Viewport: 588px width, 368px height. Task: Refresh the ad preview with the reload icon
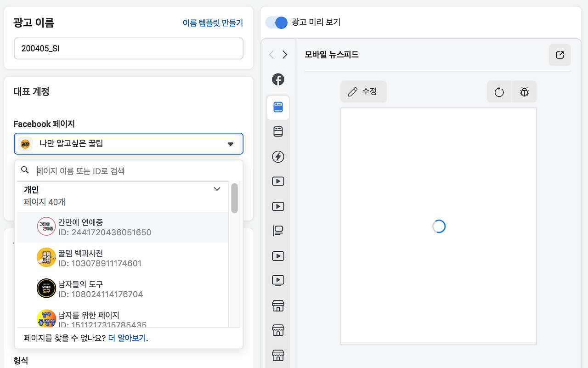click(499, 91)
